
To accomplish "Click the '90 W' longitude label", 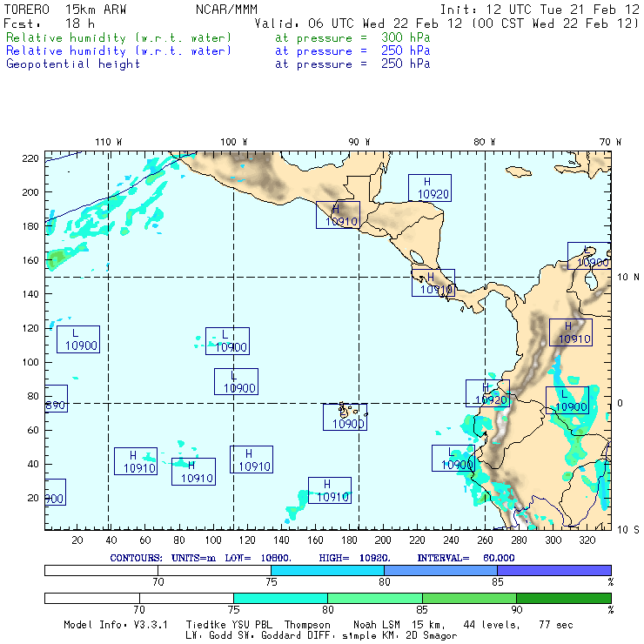I will pyautogui.click(x=359, y=142).
